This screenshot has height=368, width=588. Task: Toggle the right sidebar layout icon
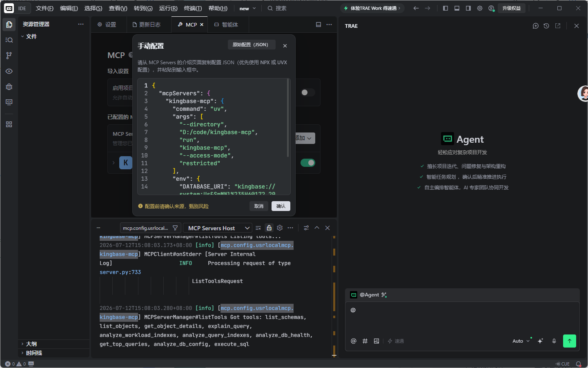pos(468,8)
